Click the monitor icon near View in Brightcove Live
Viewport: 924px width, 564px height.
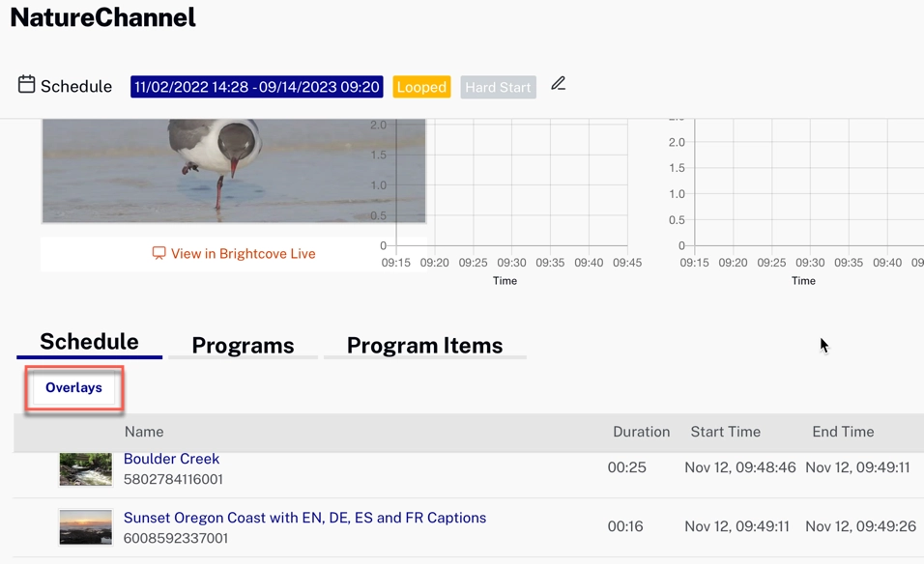(x=159, y=252)
